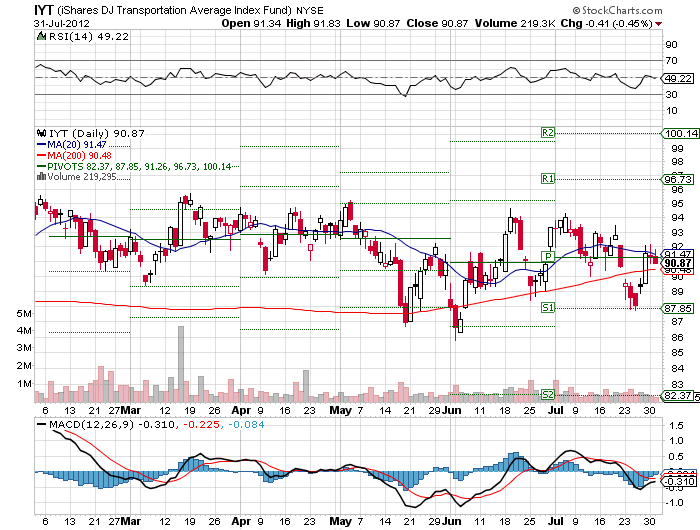Click the blue -0.084 MACD histogram value
This screenshot has width=700, height=530.
(x=246, y=425)
